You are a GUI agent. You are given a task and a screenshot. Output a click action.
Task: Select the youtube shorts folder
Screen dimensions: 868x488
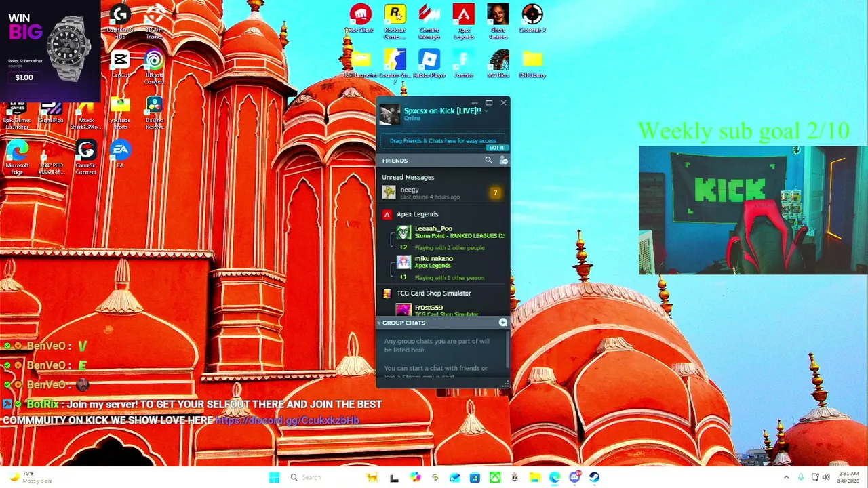pos(120,113)
